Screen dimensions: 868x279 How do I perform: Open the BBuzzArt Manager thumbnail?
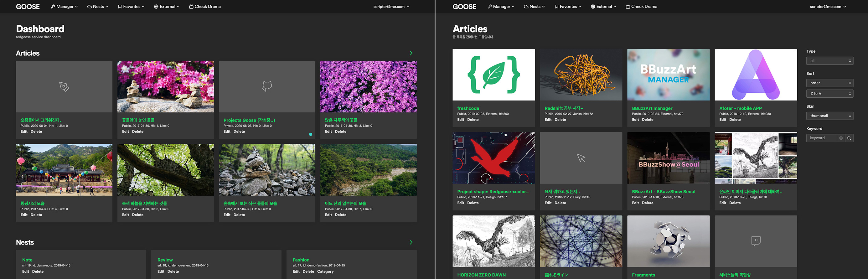[x=668, y=75]
